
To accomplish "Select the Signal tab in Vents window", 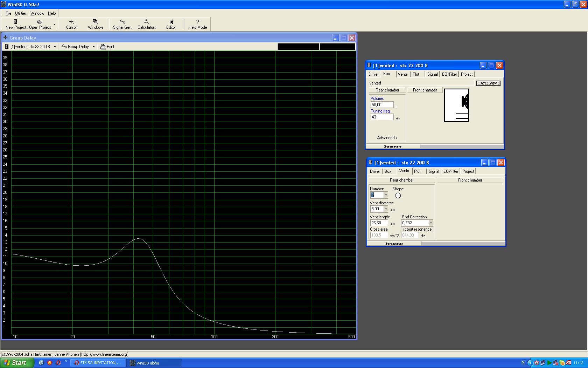I will point(434,171).
